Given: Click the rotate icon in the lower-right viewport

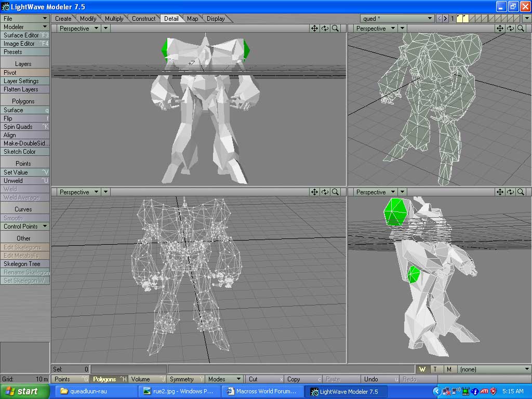Looking at the screenshot, I should pyautogui.click(x=511, y=192).
